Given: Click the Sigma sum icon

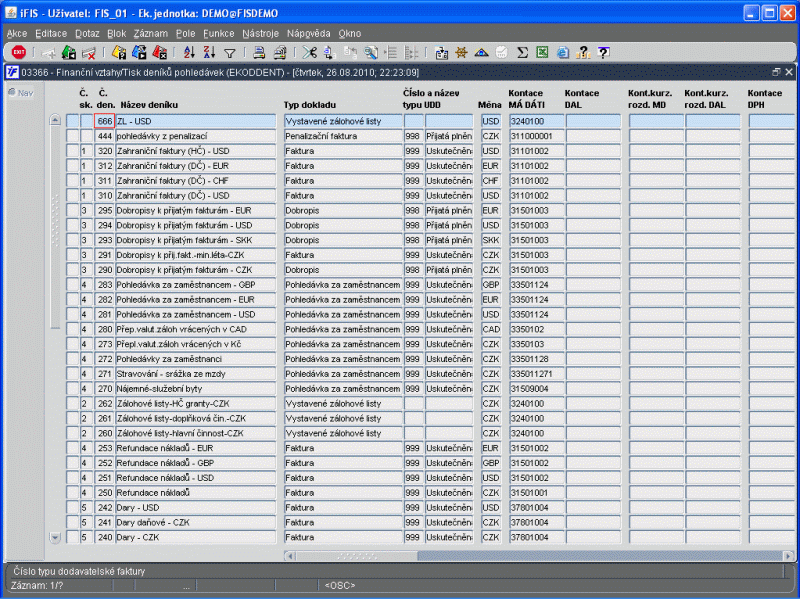Looking at the screenshot, I should click(x=522, y=53).
